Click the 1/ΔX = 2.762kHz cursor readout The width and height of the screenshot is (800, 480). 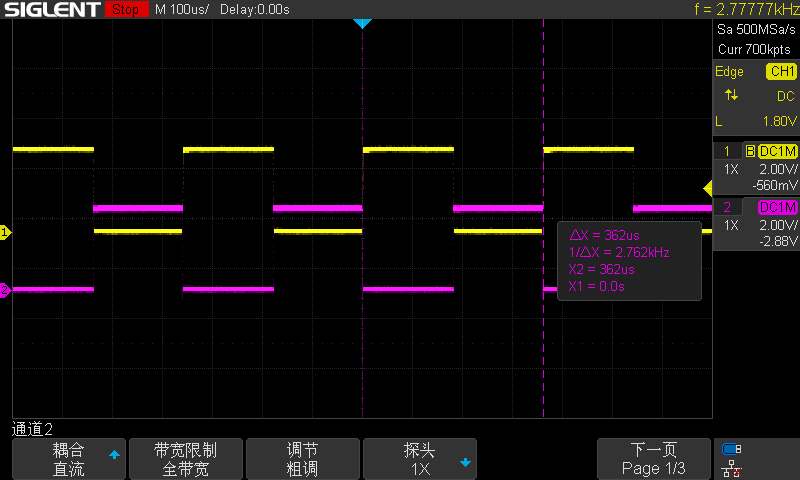coord(618,252)
